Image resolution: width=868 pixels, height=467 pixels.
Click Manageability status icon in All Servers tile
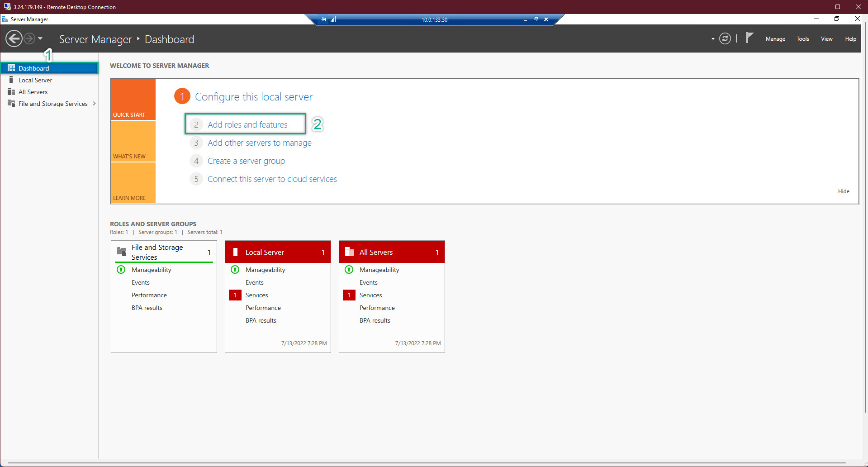349,270
